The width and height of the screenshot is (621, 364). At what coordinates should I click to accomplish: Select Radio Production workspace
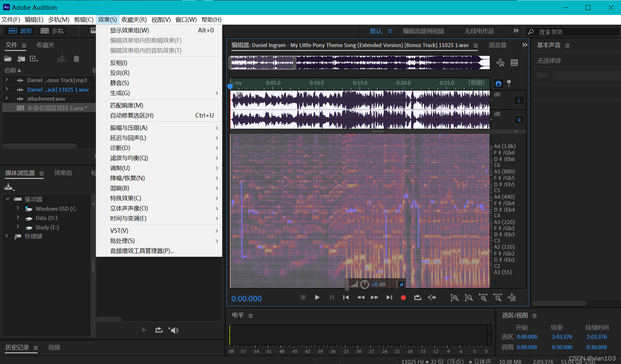479,31
